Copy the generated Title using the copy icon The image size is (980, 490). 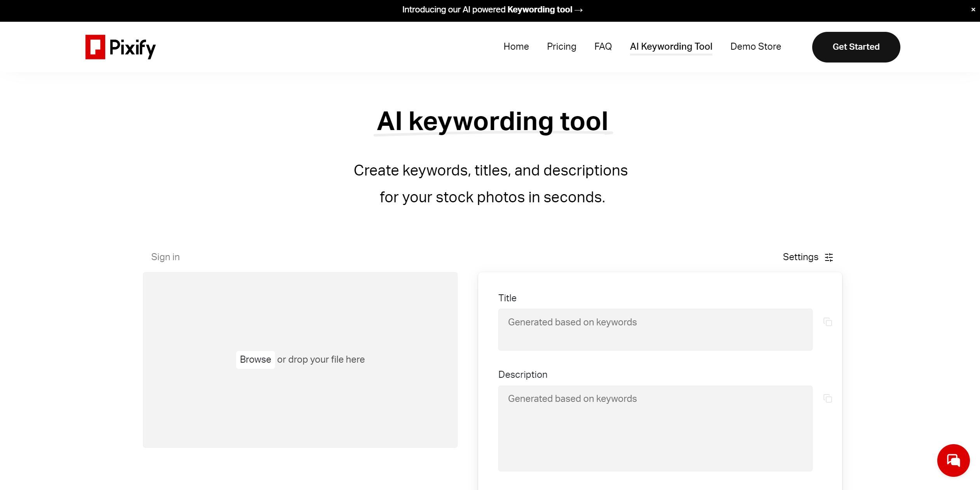click(x=827, y=322)
